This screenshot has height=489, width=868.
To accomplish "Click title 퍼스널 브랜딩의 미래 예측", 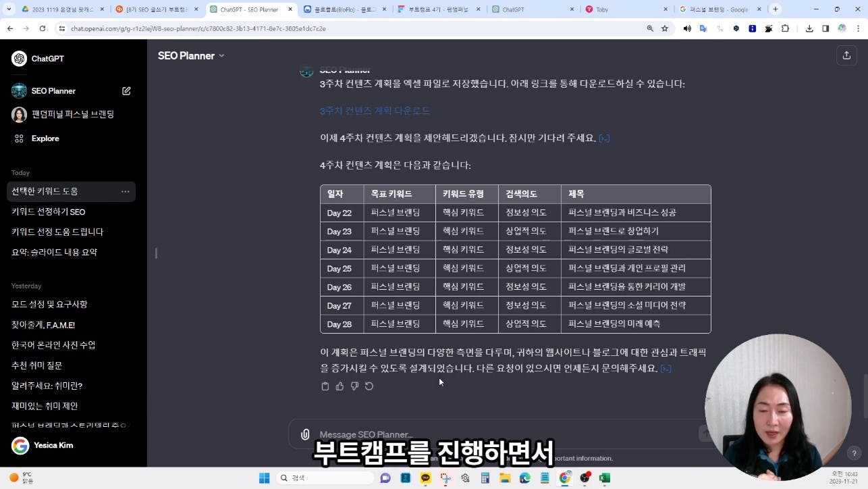I will coord(614,324).
